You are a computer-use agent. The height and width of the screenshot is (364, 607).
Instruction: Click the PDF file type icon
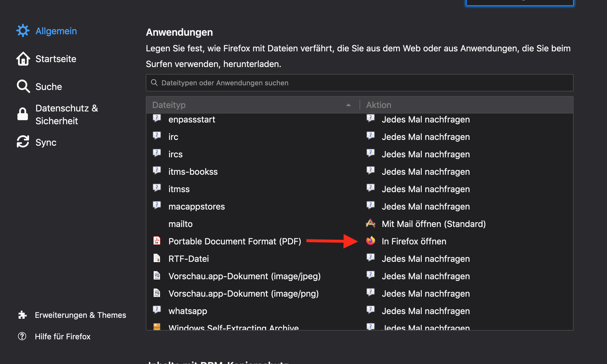click(x=157, y=241)
